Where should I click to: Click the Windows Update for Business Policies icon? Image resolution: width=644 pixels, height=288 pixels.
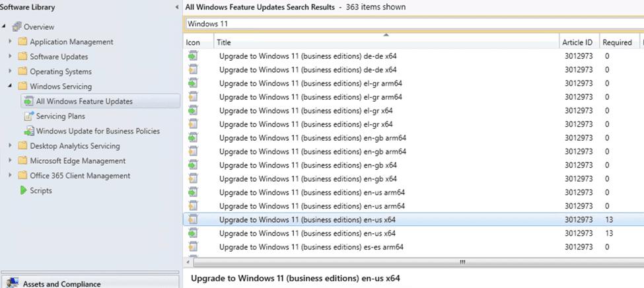[29, 131]
